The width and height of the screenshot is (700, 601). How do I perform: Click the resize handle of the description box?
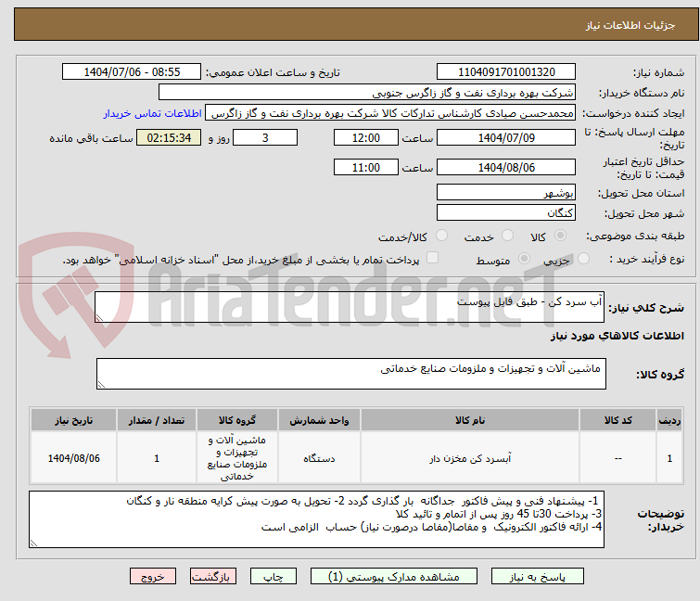99,318
